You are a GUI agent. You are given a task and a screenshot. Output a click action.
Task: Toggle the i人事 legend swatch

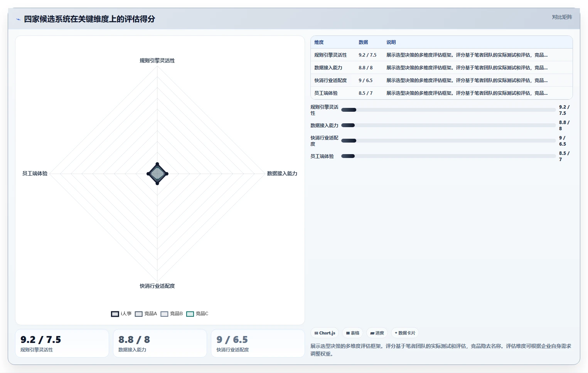[115, 314]
